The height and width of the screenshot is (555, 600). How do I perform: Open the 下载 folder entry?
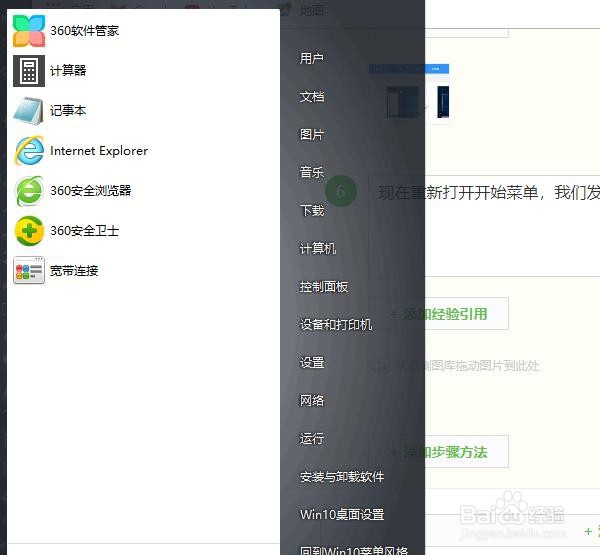[x=312, y=210]
